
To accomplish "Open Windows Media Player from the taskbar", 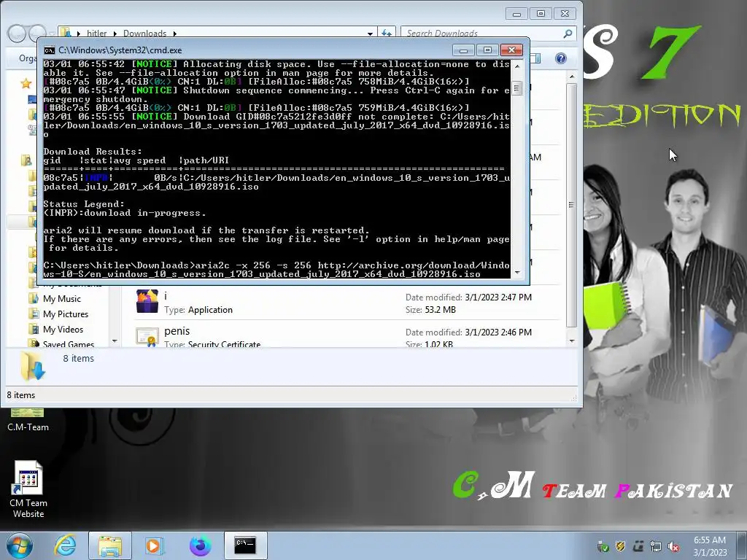I will tap(155, 545).
